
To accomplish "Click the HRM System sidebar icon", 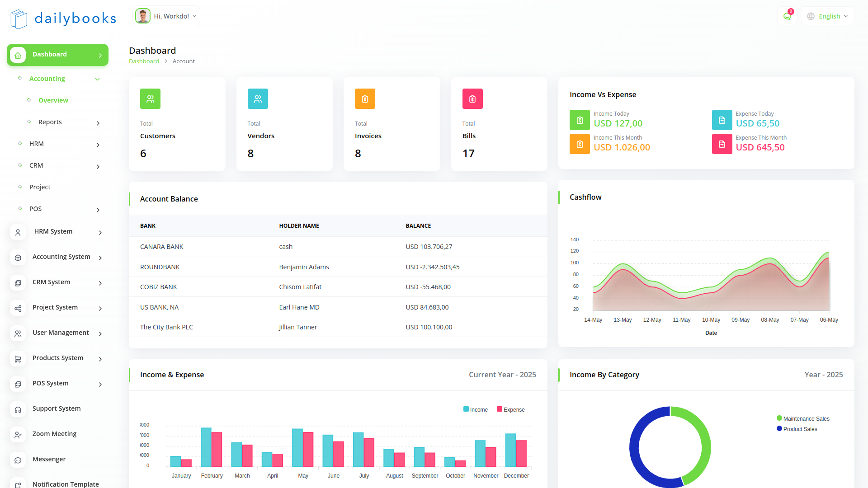I will 18,232.
